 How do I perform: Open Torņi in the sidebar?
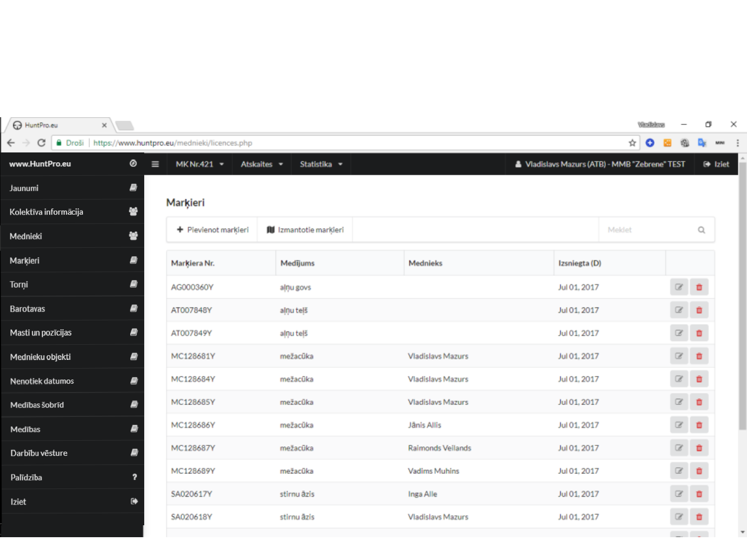point(73,284)
